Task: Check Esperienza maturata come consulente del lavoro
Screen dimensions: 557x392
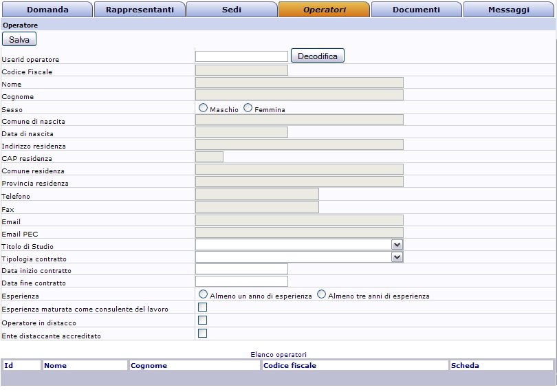Action: coord(202,307)
